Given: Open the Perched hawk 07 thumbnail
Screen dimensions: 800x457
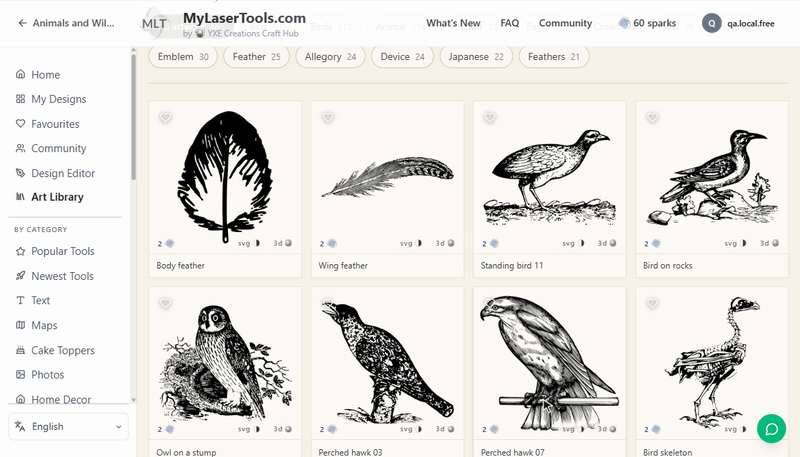Looking at the screenshot, I should tap(549, 362).
